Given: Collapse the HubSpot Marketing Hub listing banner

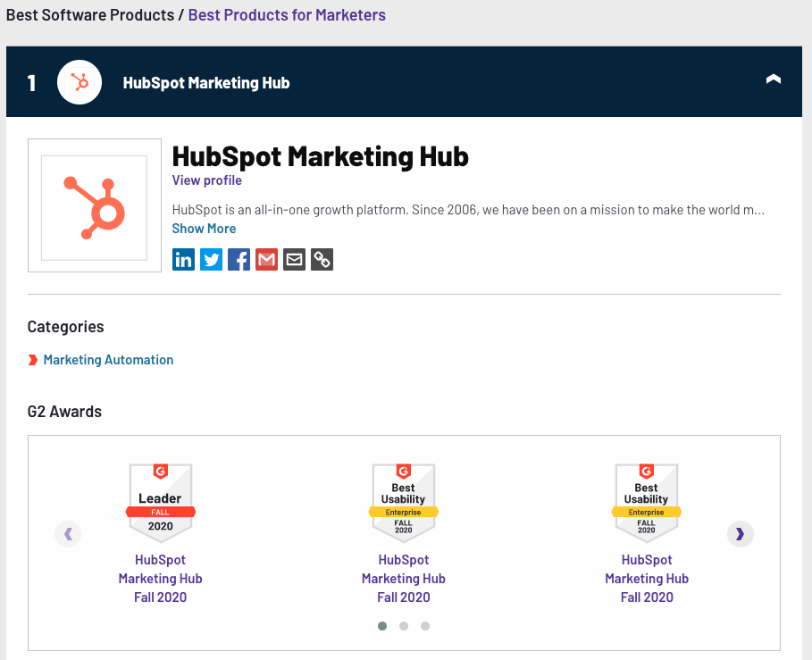Looking at the screenshot, I should pyautogui.click(x=773, y=79).
